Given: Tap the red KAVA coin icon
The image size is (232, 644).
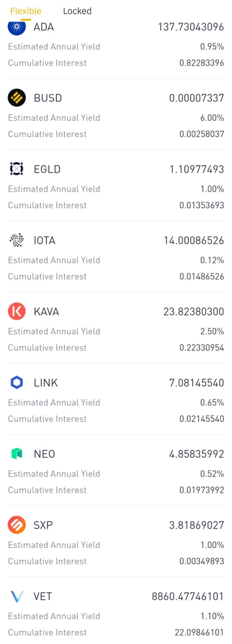Looking at the screenshot, I should (x=17, y=311).
